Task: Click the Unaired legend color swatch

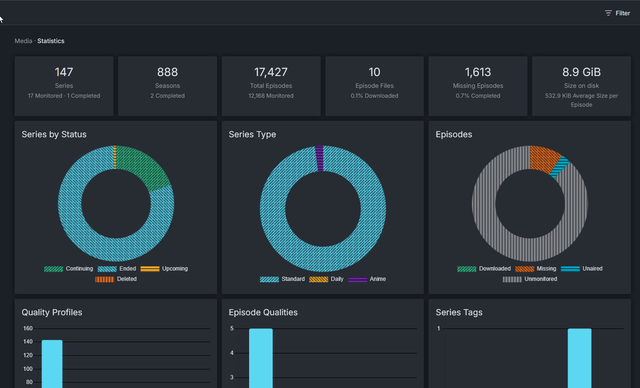Action: tap(570, 268)
